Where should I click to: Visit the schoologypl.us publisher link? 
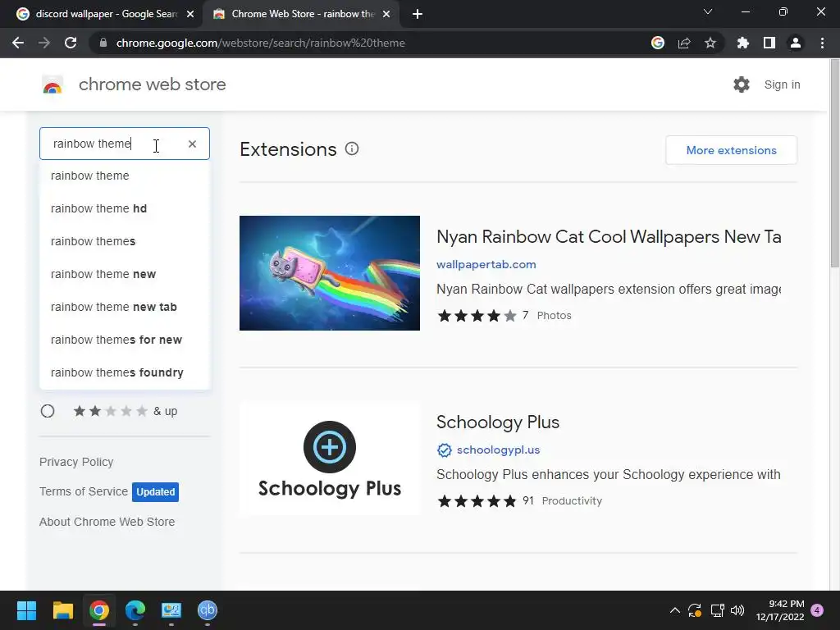[x=498, y=450]
